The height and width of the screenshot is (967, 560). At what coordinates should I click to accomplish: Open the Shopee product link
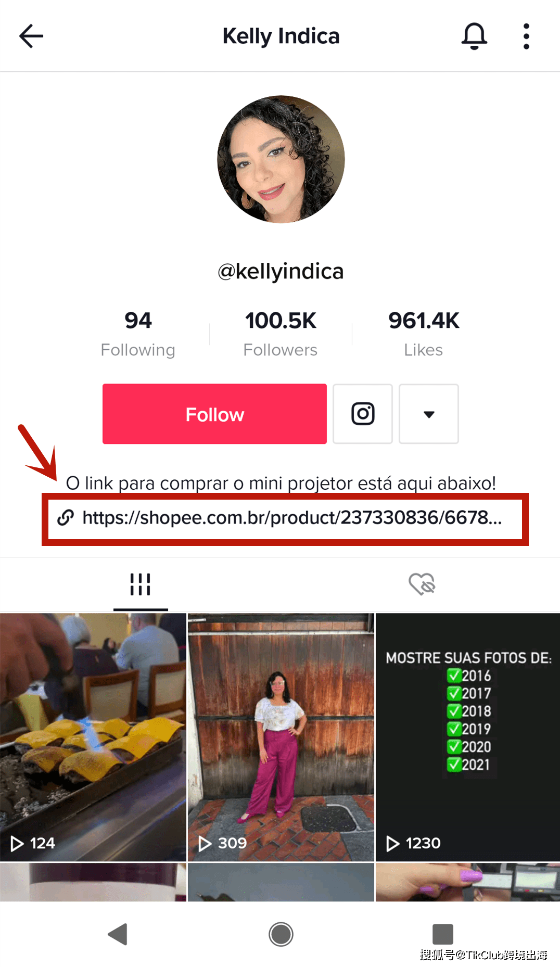(292, 518)
